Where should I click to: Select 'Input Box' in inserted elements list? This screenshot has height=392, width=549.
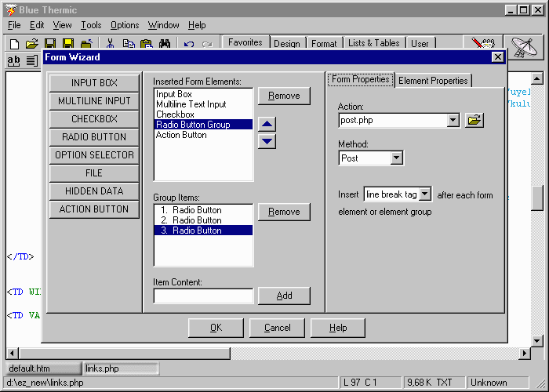tap(203, 94)
